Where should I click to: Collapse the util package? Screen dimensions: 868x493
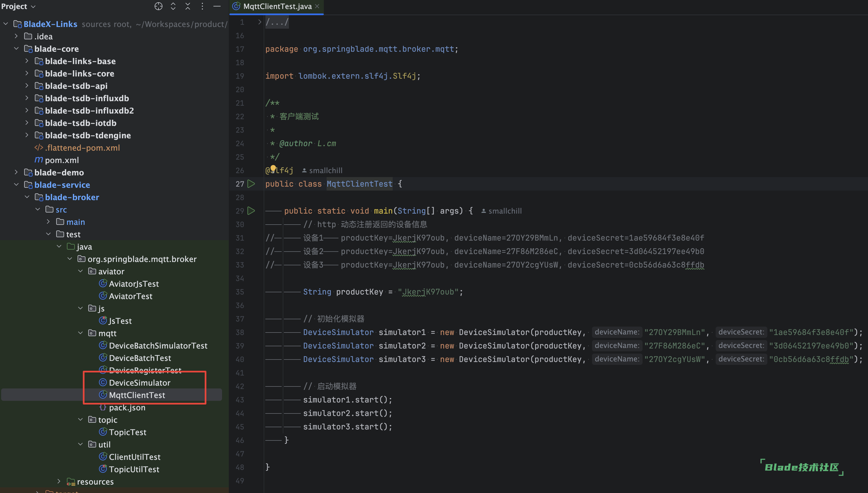[x=81, y=444]
